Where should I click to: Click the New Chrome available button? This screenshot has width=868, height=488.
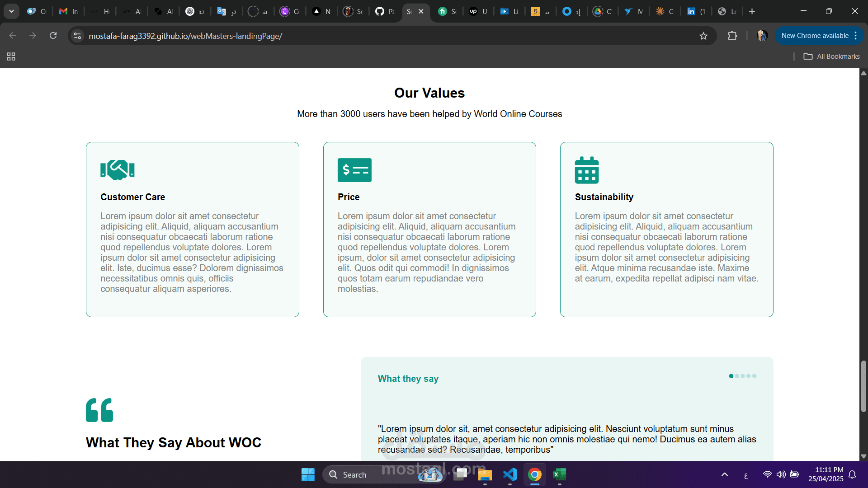pos(815,36)
